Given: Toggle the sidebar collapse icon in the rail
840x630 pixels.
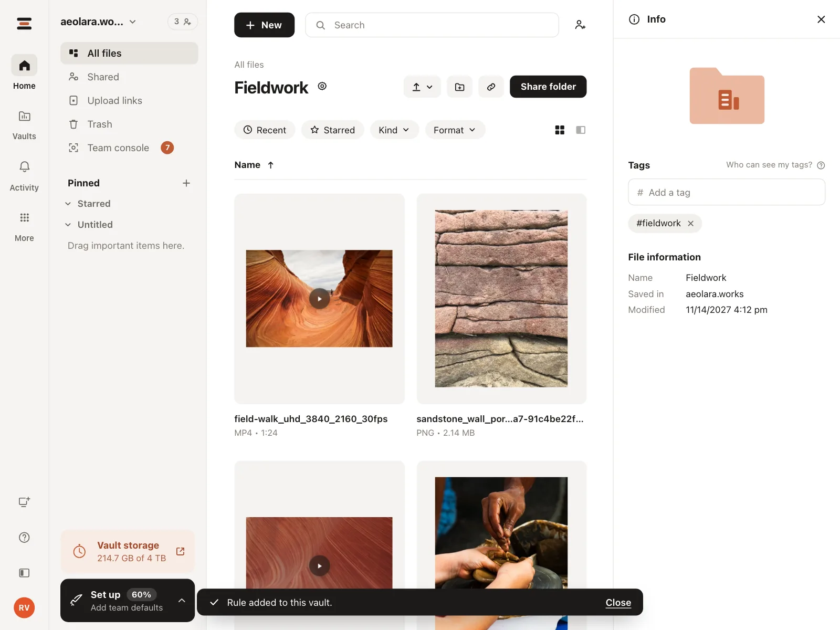Looking at the screenshot, I should click(24, 573).
